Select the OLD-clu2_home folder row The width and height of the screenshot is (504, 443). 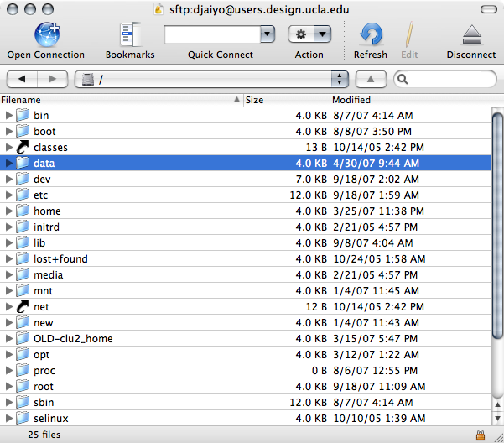(73, 339)
